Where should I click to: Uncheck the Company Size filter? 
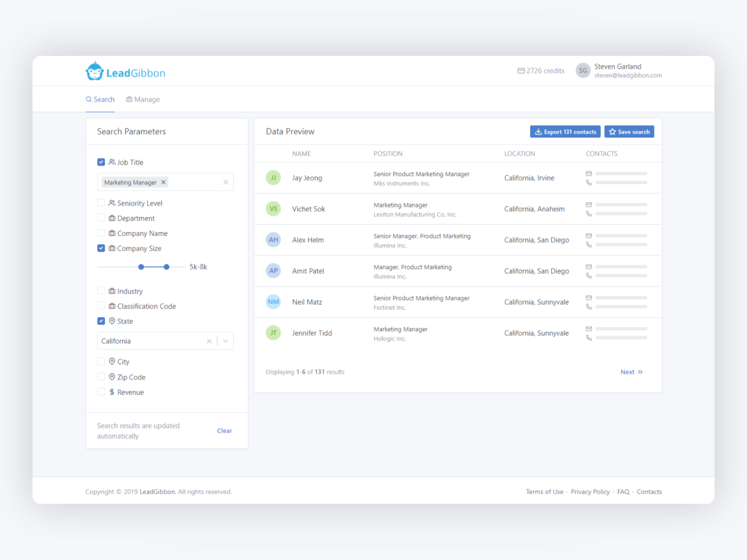tap(101, 248)
